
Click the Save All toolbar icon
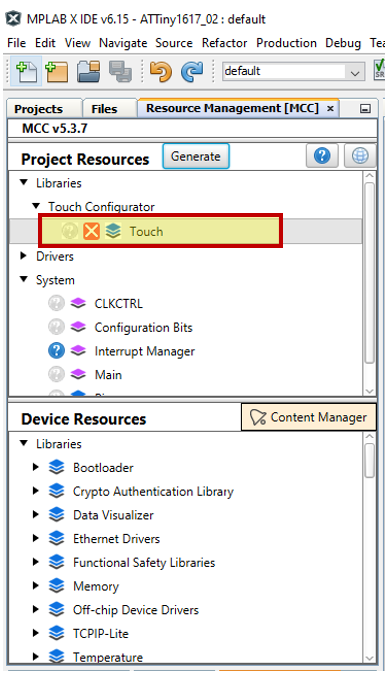tap(121, 72)
